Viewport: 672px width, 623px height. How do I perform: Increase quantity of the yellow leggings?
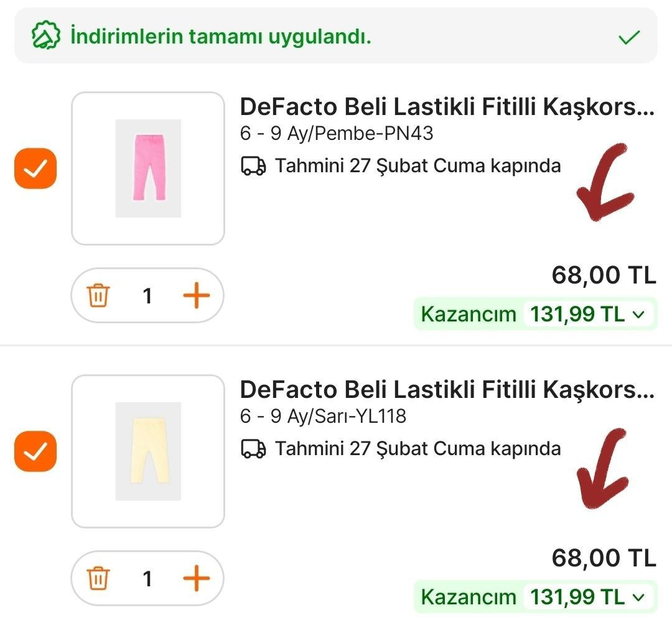pyautogui.click(x=197, y=579)
